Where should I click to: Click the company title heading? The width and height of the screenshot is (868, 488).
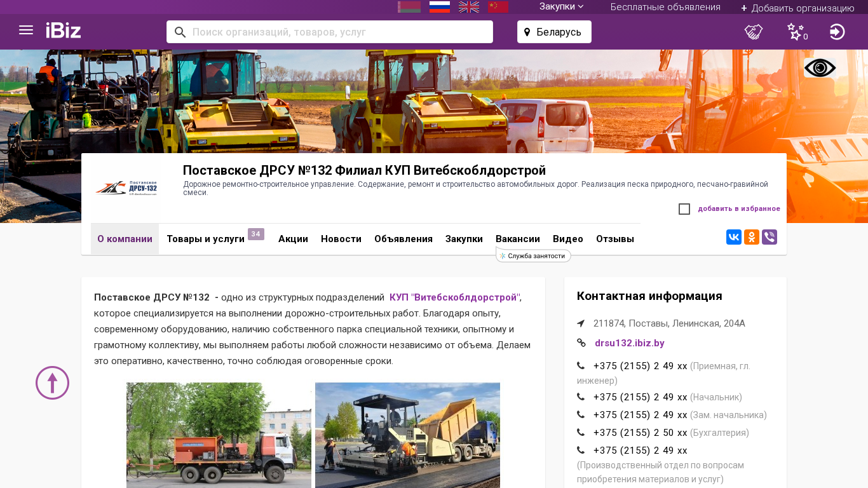click(365, 170)
